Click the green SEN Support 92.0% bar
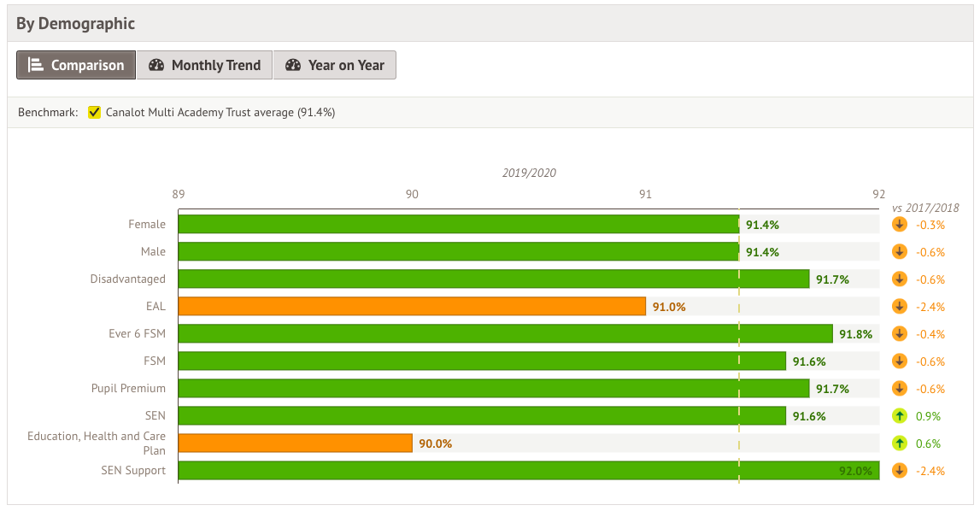The height and width of the screenshot is (511, 980). click(528, 471)
